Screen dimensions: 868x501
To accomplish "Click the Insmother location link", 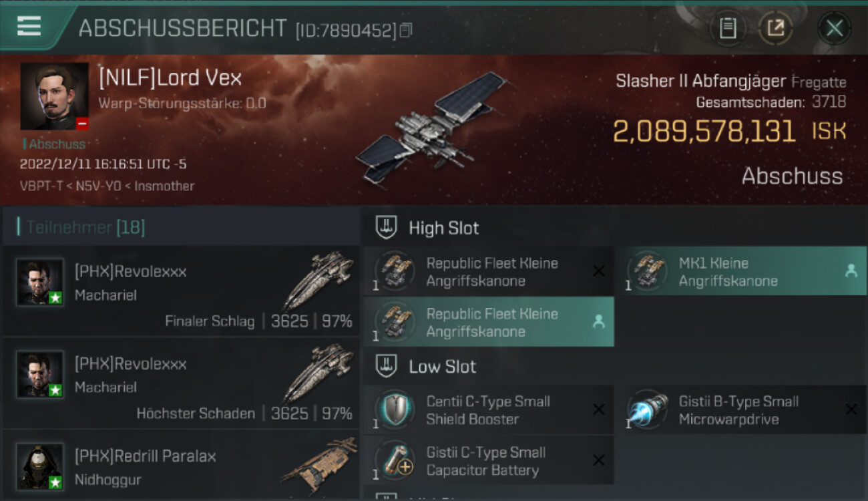I will [164, 186].
